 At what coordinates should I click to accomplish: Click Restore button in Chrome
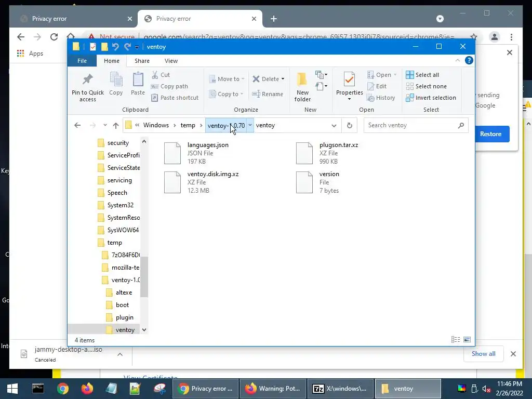(x=490, y=134)
